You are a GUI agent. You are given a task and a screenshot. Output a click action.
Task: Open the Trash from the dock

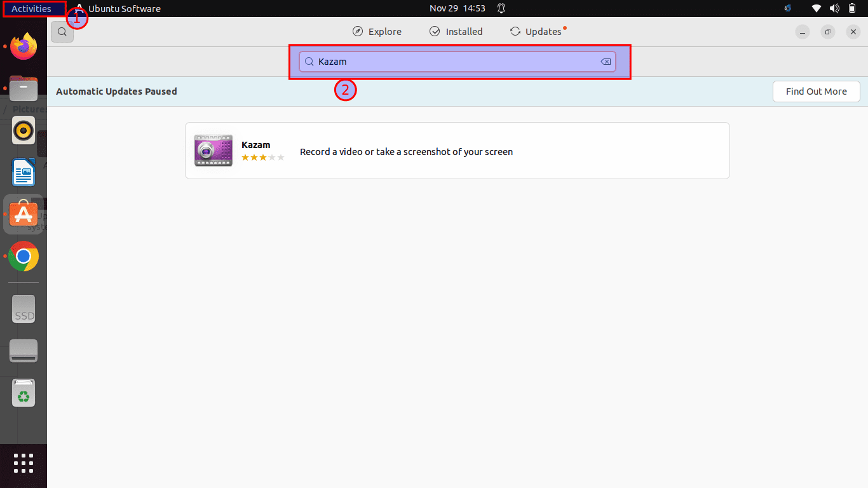pyautogui.click(x=24, y=393)
